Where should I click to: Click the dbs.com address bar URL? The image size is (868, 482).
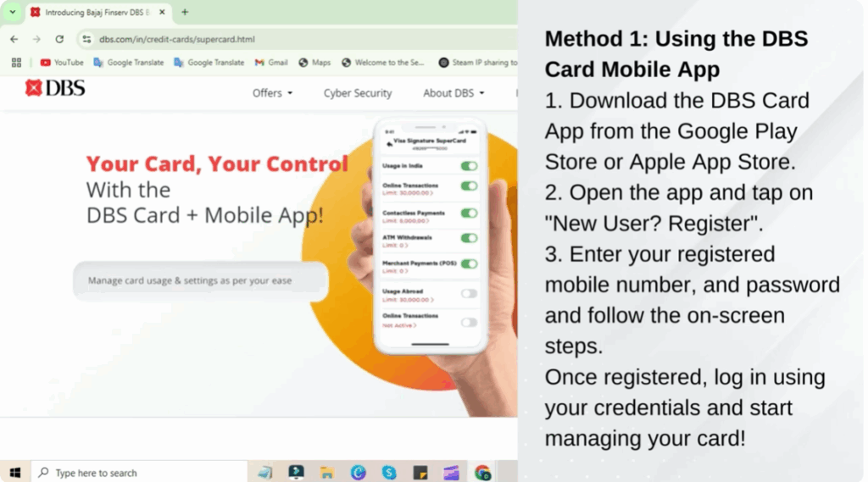177,39
